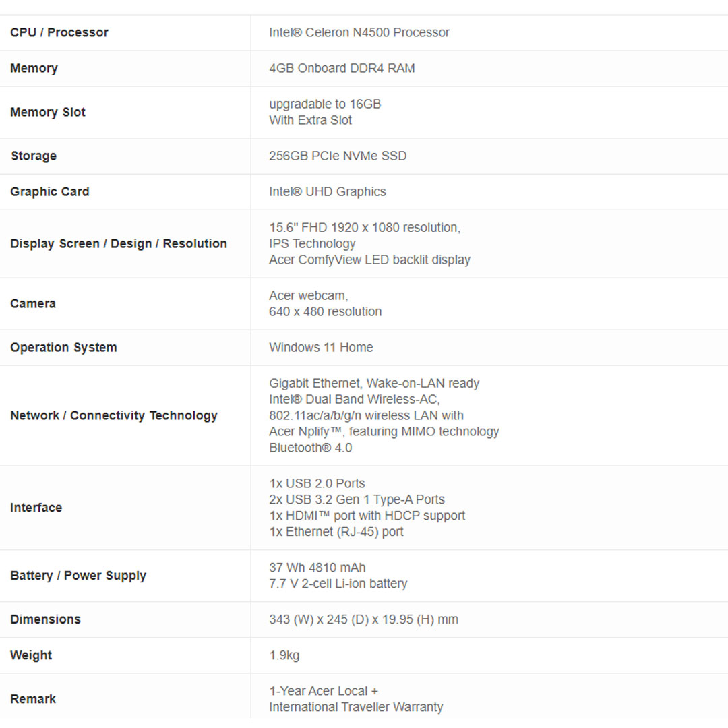Click the Display Screen / Design / Resolution label
728x728 pixels.
click(119, 243)
